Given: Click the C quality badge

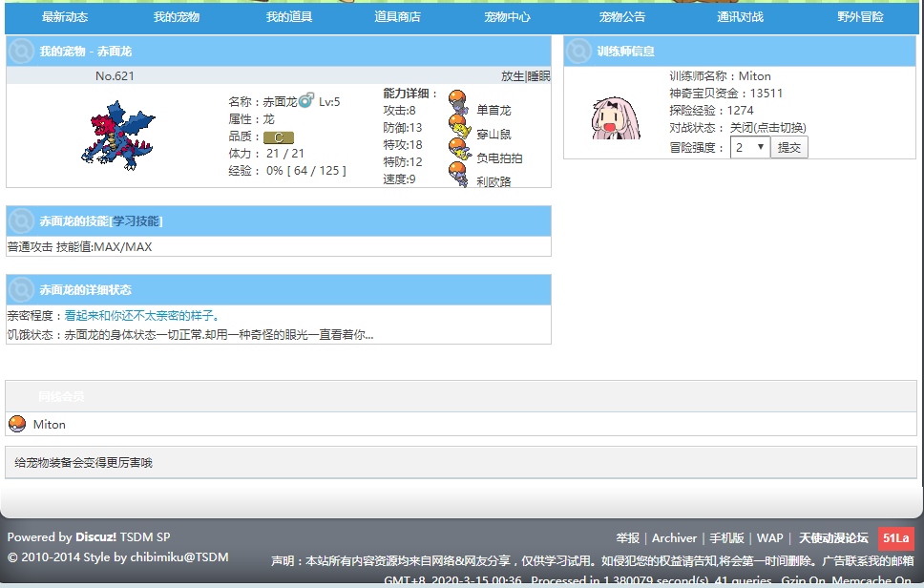Looking at the screenshot, I should [278, 137].
